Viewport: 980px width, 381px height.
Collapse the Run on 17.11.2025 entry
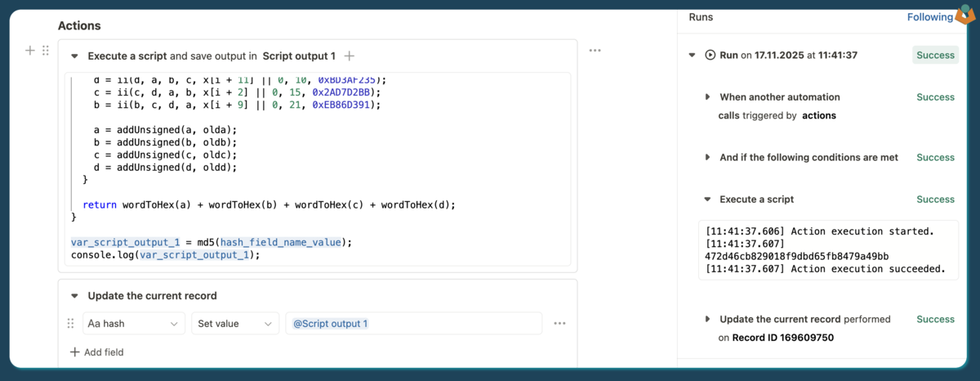tap(693, 56)
